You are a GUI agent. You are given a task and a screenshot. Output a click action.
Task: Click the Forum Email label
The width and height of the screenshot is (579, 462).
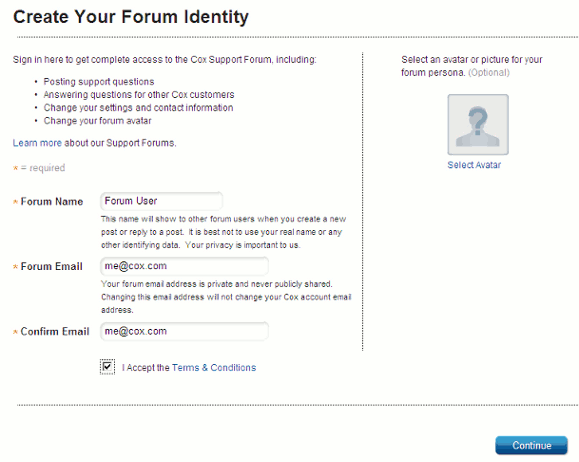point(51,267)
